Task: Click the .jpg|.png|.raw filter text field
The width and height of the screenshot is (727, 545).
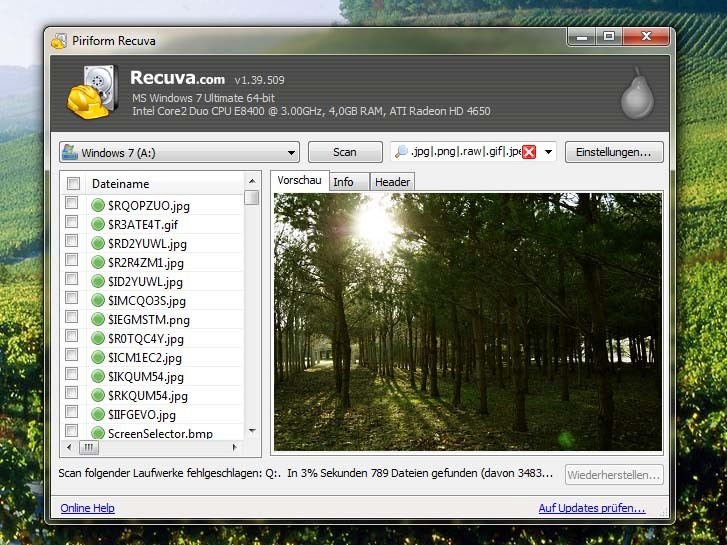Action: [x=465, y=152]
